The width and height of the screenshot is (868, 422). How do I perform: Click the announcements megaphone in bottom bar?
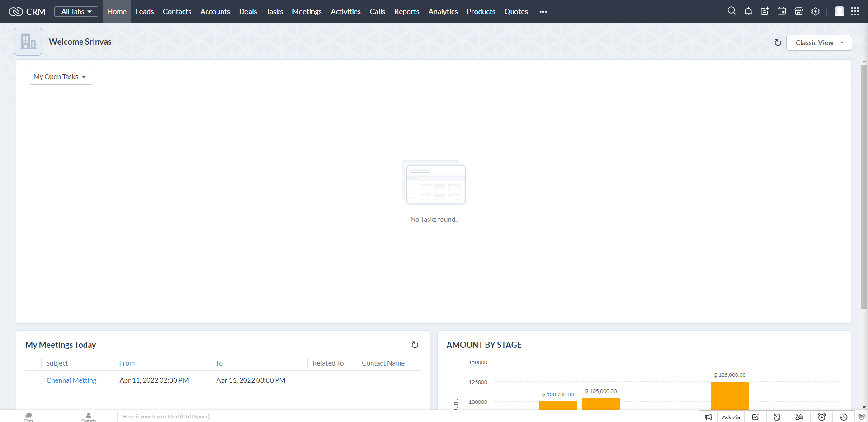click(709, 417)
